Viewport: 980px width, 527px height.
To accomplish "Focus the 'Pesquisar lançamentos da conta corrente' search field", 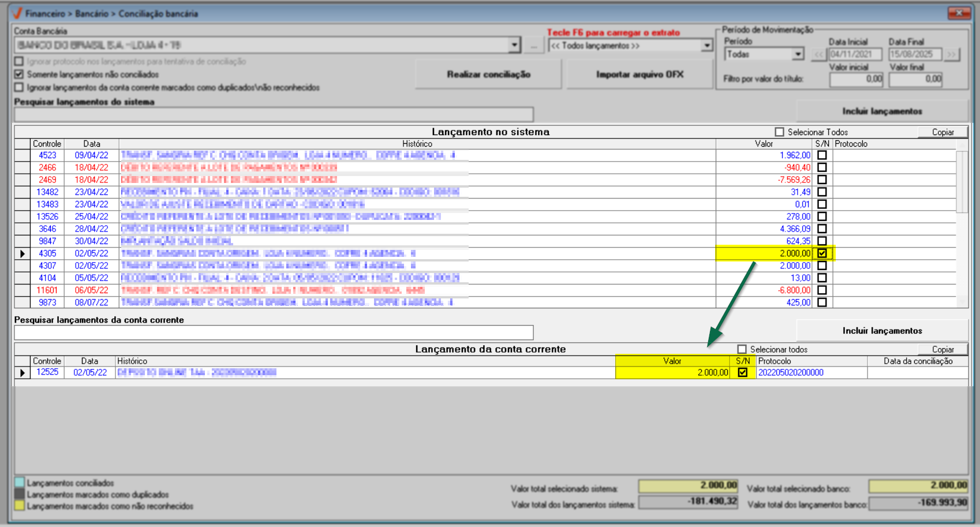I will (x=274, y=332).
